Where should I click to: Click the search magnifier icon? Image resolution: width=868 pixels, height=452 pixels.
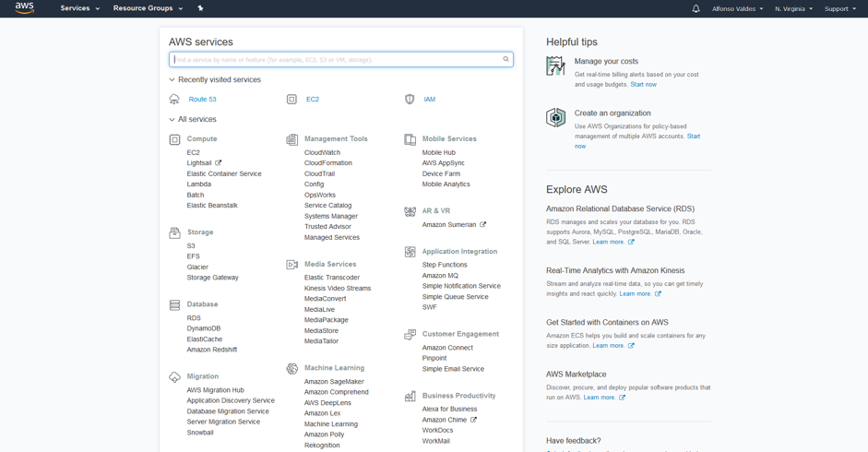tap(505, 59)
